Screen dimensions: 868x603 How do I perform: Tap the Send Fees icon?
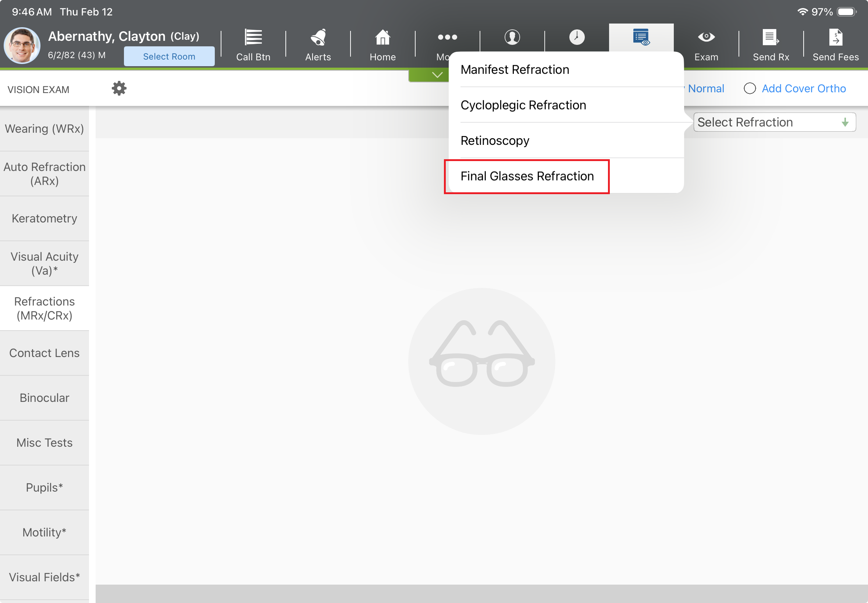pos(836,38)
